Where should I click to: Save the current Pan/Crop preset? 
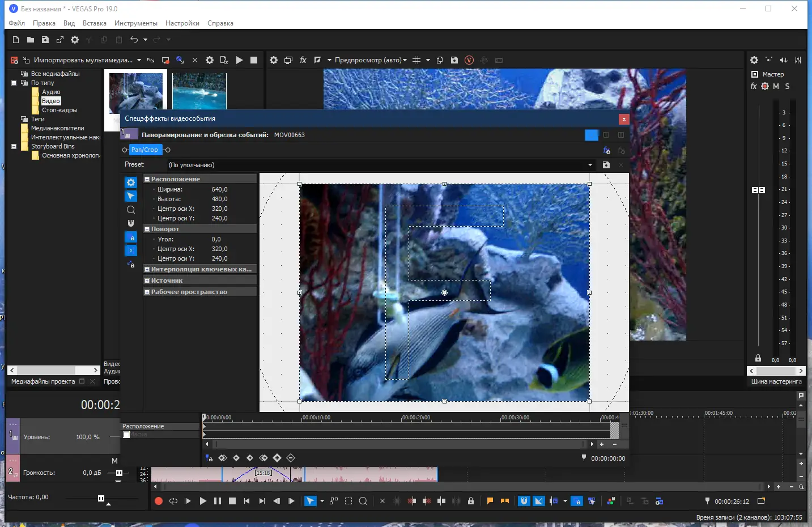[606, 165]
